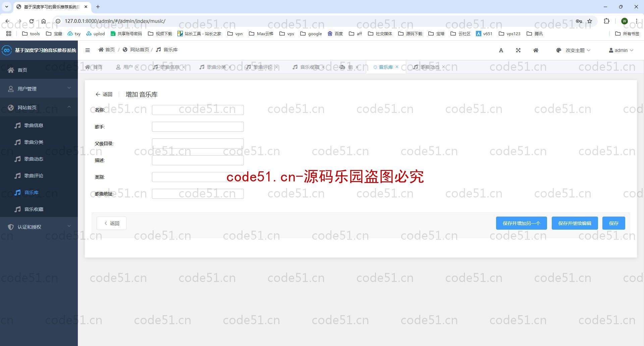Focus the 类别 input field
Viewport: 644px width, 346px height.
198,177
